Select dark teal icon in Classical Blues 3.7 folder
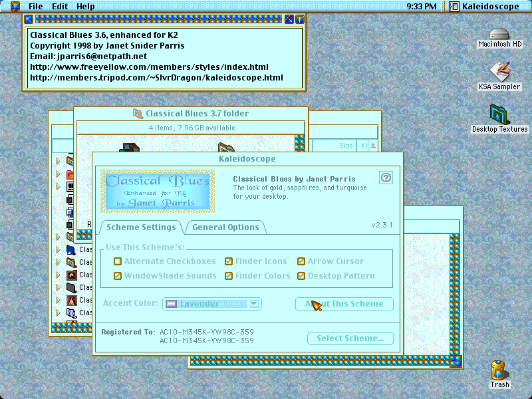 click(x=129, y=148)
